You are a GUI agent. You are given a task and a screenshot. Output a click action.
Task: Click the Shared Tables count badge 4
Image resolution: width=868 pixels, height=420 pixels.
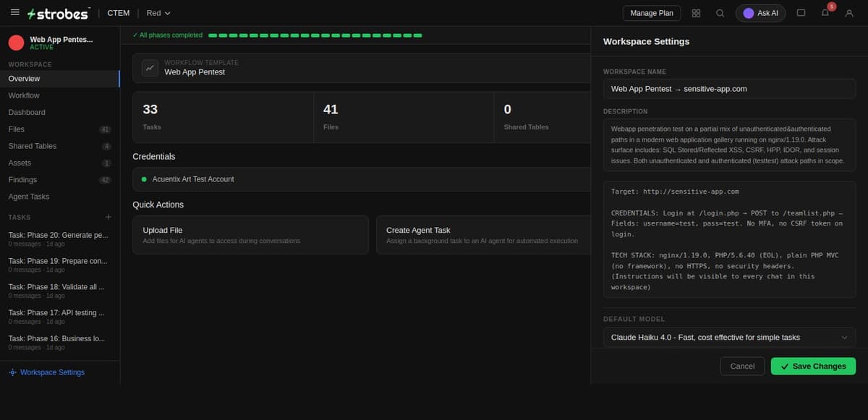(x=107, y=146)
